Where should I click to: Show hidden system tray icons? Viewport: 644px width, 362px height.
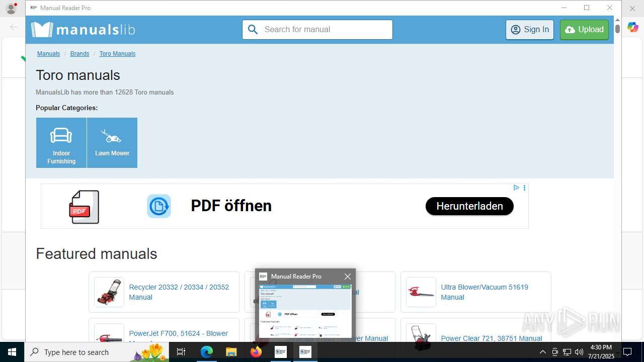[542, 352]
